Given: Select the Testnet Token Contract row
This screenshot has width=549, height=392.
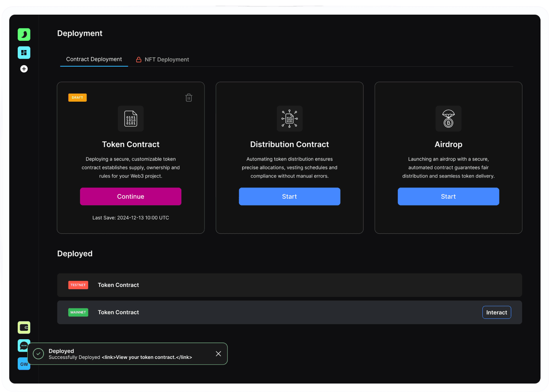Looking at the screenshot, I should [290, 285].
